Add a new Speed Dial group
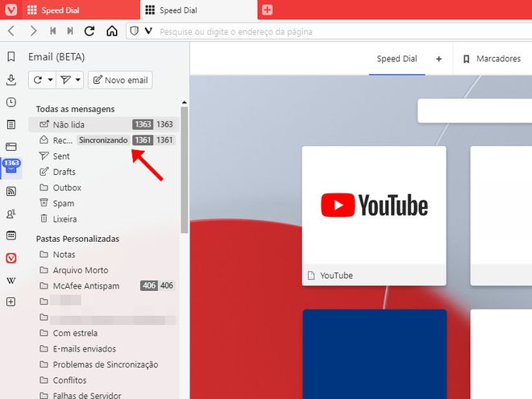The height and width of the screenshot is (399, 532). coord(438,59)
